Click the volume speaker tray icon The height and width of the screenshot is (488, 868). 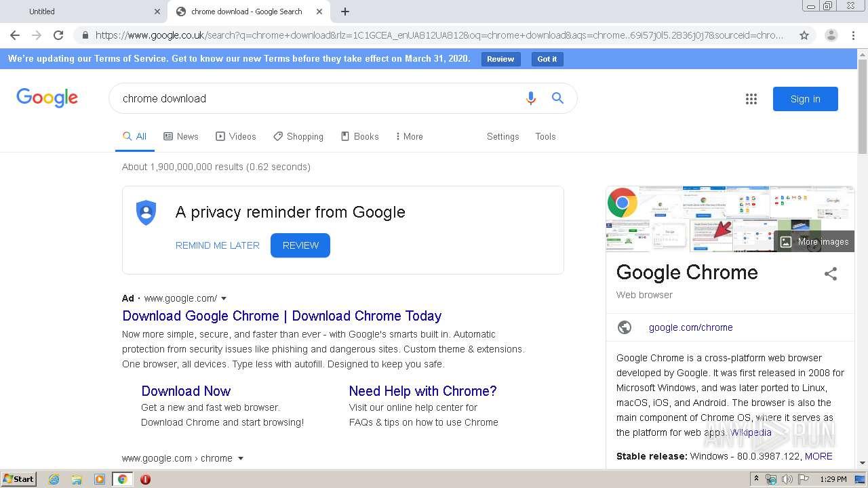point(787,479)
